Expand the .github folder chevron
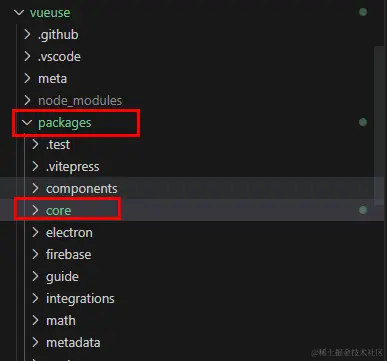 pos(28,34)
